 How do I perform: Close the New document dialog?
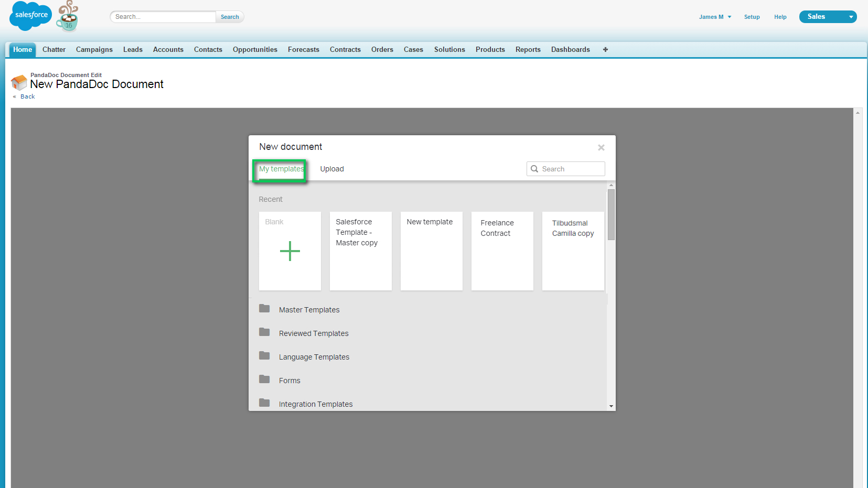coord(602,148)
